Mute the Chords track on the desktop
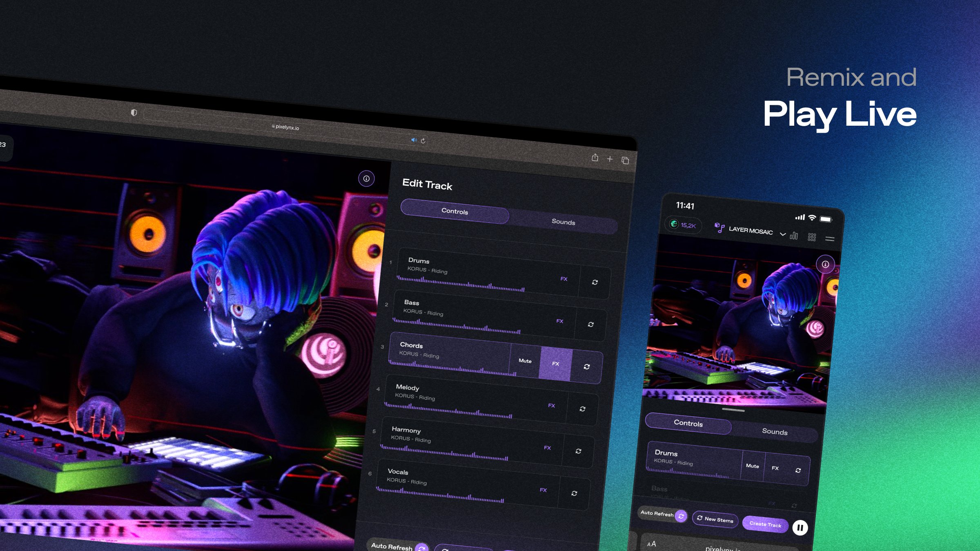 pos(525,361)
